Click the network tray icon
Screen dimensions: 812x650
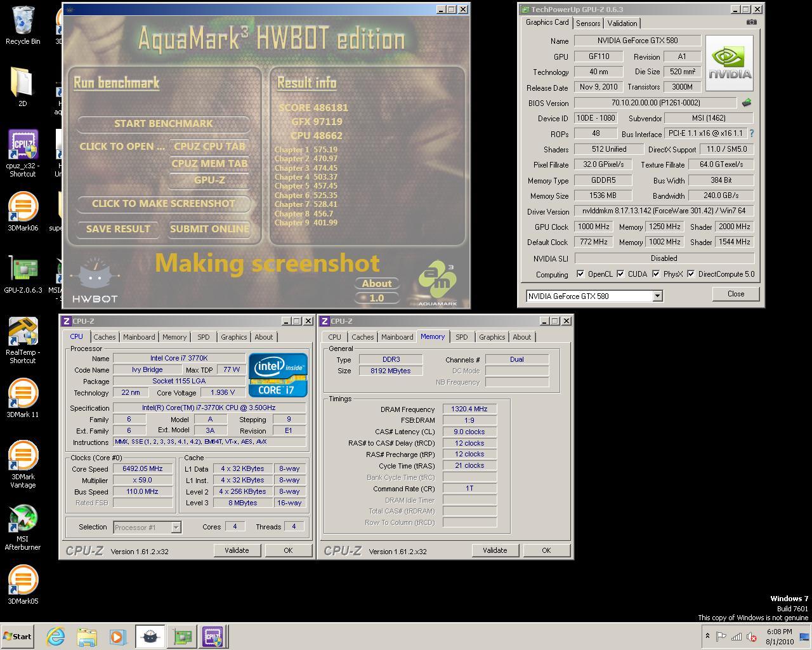pos(737,636)
